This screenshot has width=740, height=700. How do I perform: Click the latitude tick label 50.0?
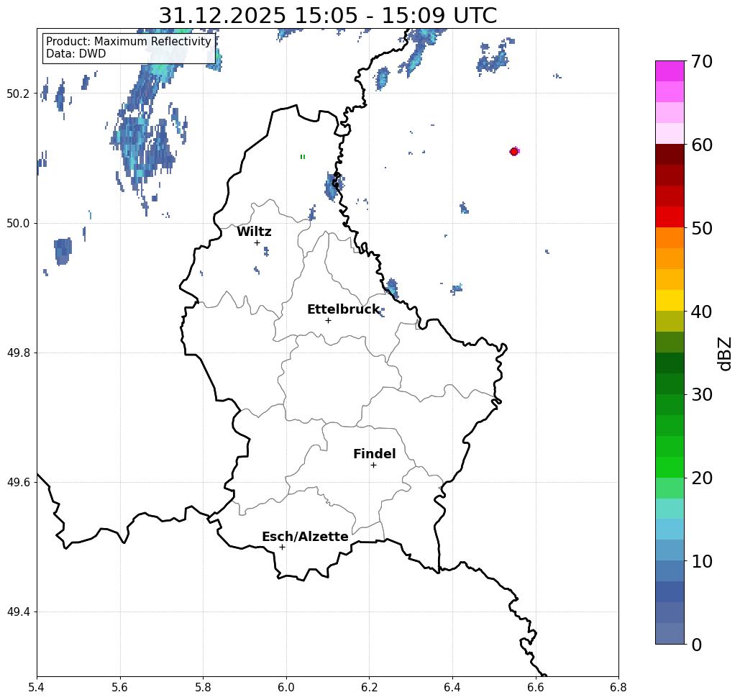point(17,223)
